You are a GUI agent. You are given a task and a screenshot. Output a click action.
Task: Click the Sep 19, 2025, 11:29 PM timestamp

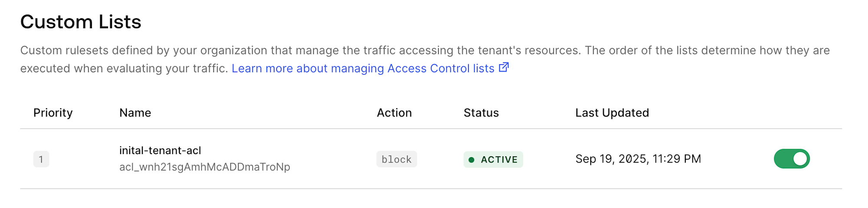pyautogui.click(x=638, y=159)
